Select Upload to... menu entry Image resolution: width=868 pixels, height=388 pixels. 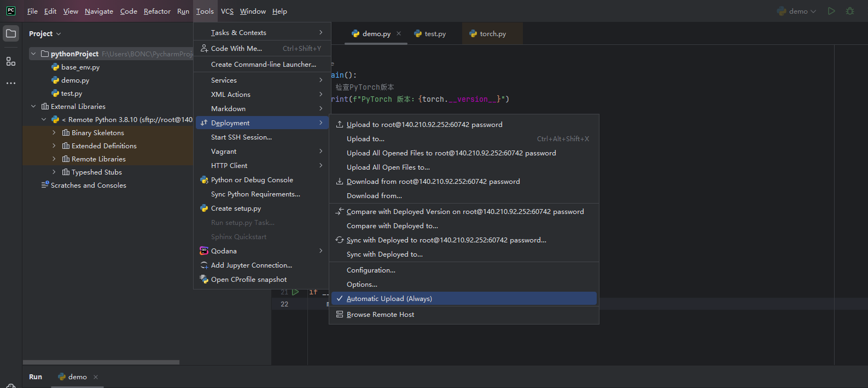click(x=464, y=138)
